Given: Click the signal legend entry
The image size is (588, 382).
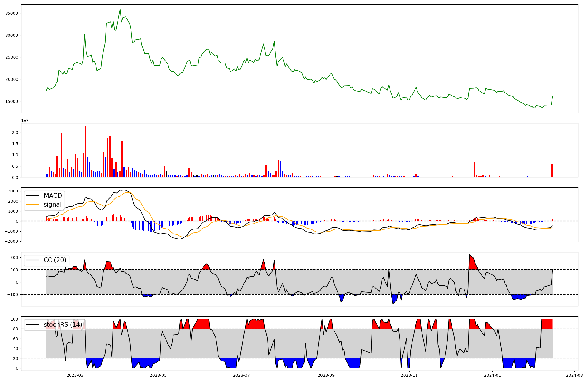Looking at the screenshot, I should click(x=52, y=205).
